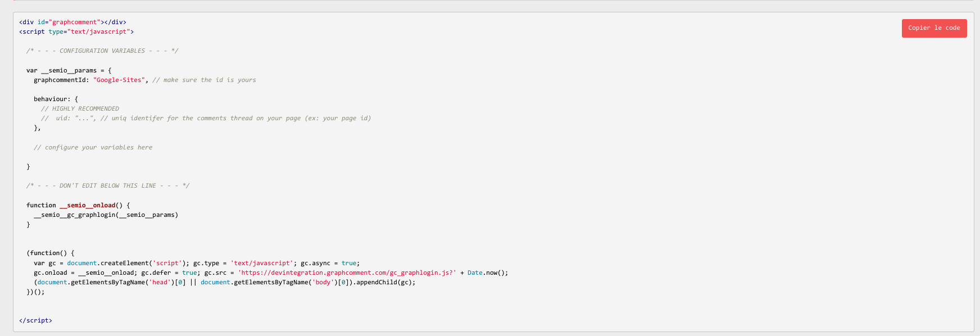The image size is (980, 336).
Task: Click the Copier le code button
Action: (934, 28)
